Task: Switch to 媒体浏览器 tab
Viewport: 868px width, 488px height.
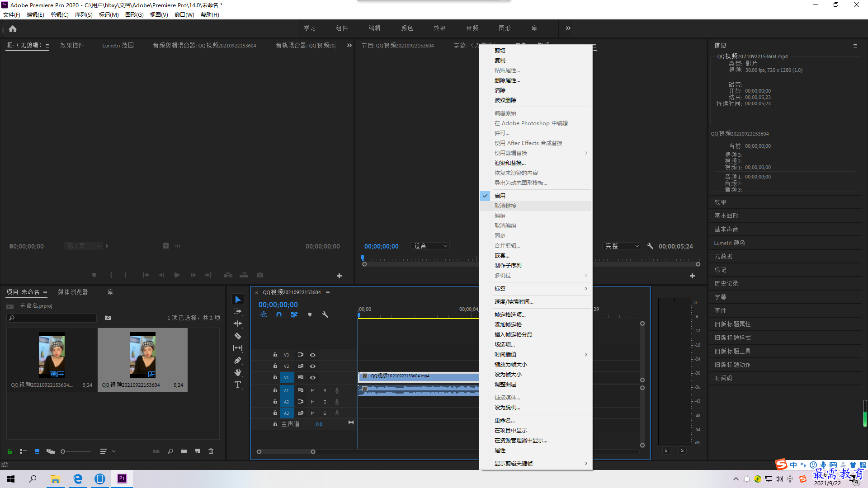Action: [73, 292]
